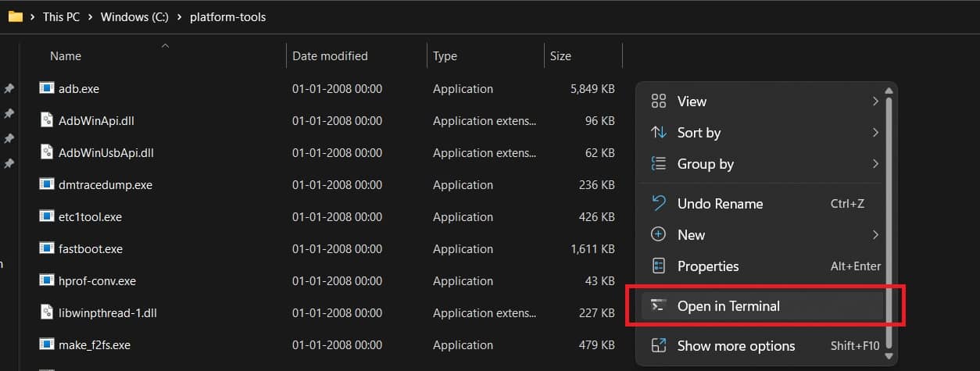Click the fastboot.exe application icon
The width and height of the screenshot is (980, 371).
coord(47,248)
